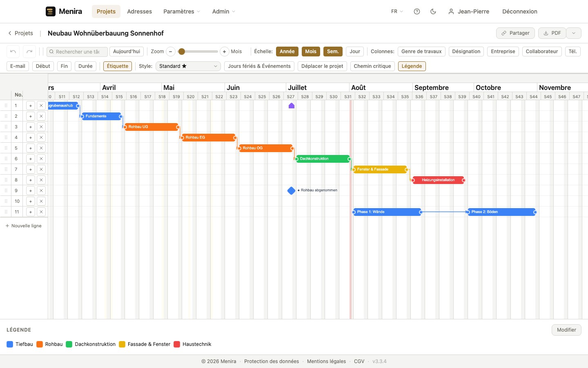The height and width of the screenshot is (368, 588).
Task: Click Déplacer le projet button
Action: 322,66
